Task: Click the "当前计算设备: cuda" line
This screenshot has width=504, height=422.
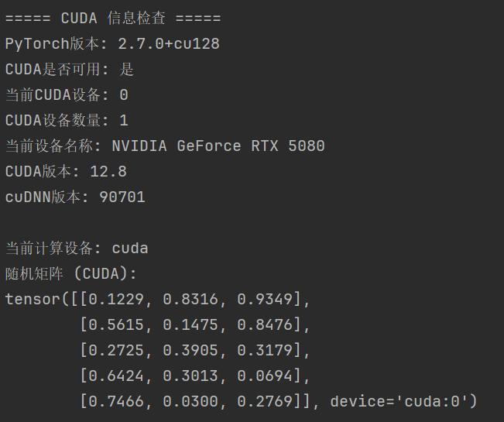Action: [x=77, y=249]
